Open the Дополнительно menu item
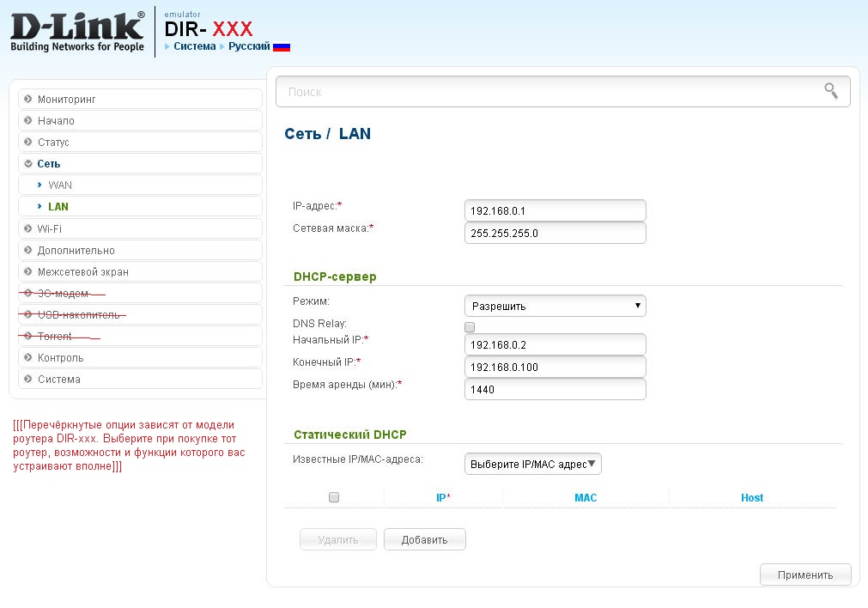868x608 pixels. pyautogui.click(x=140, y=250)
